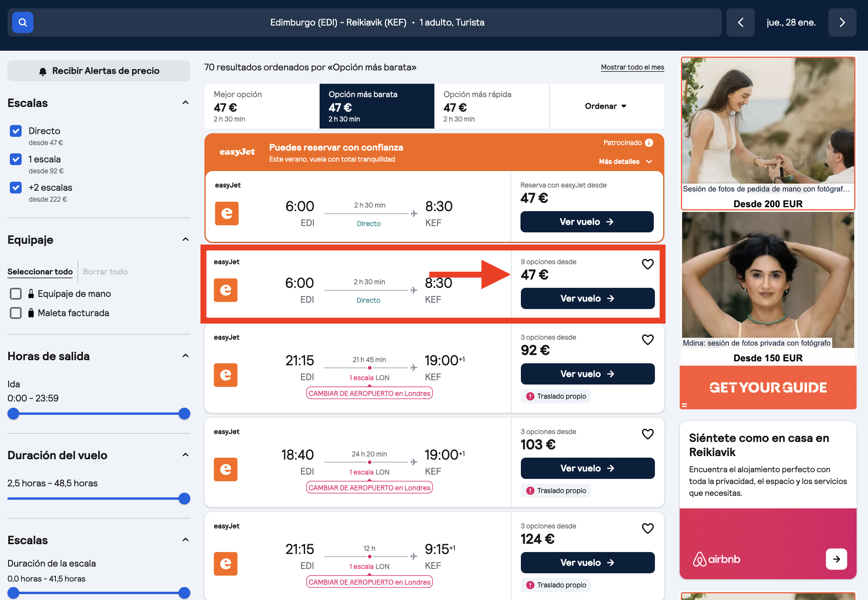Click Ver vuelo on sponsored easyJet flight

(587, 222)
